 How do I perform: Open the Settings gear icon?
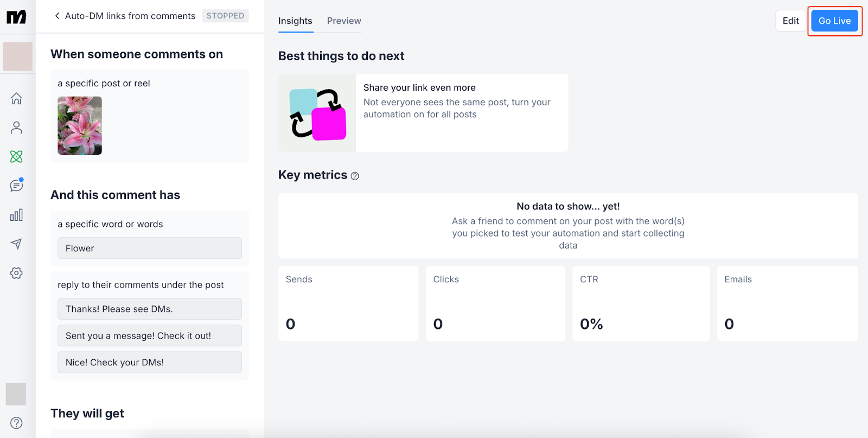point(16,273)
